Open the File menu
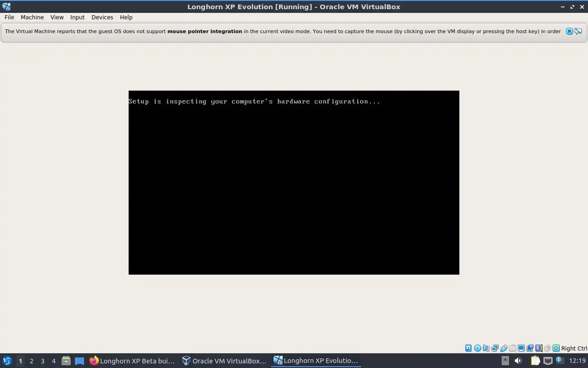The image size is (588, 368). pyautogui.click(x=9, y=17)
